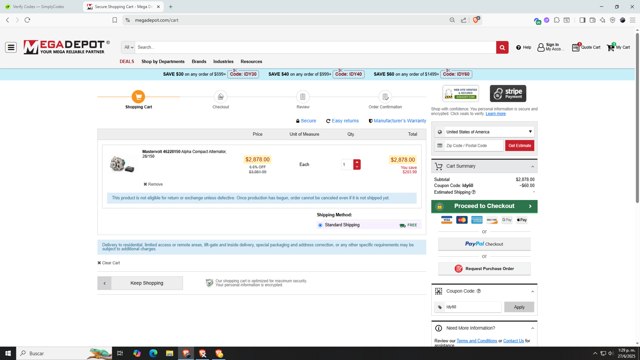This screenshot has height=360, width=640.
Task: Apply the coupon code
Action: [x=519, y=307]
